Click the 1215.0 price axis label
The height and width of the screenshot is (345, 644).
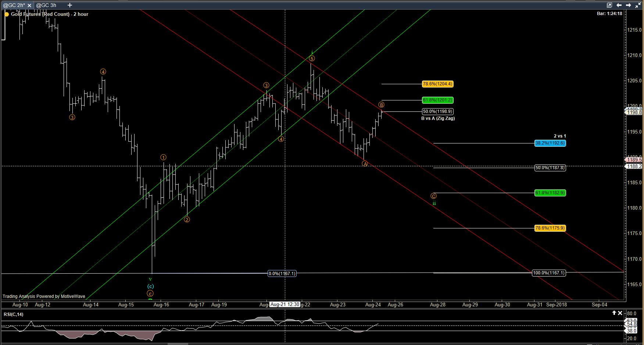[635, 30]
